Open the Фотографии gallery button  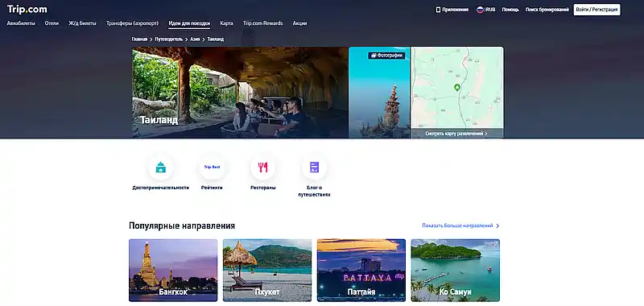pos(386,55)
